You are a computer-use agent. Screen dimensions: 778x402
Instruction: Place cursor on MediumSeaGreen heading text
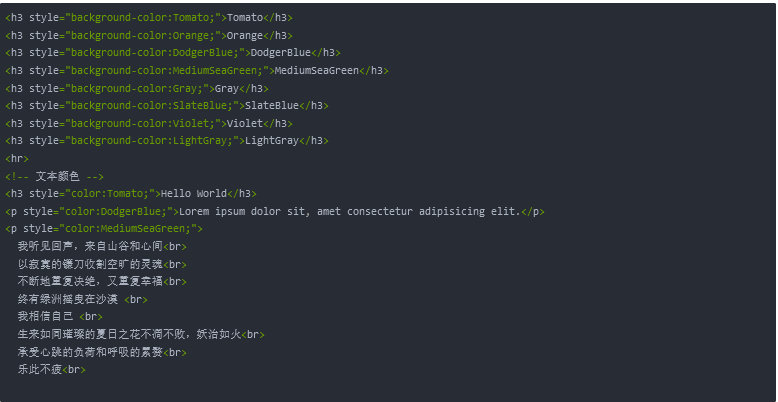coord(317,71)
